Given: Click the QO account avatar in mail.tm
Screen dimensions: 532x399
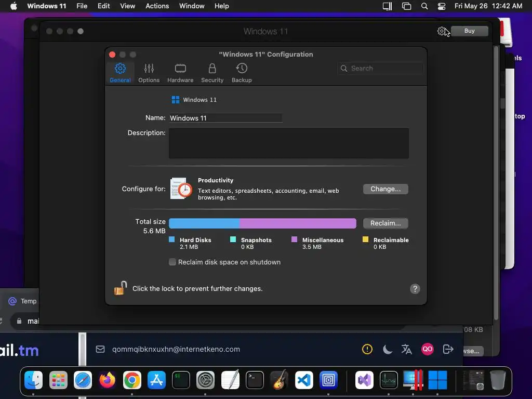Looking at the screenshot, I should pyautogui.click(x=428, y=349).
